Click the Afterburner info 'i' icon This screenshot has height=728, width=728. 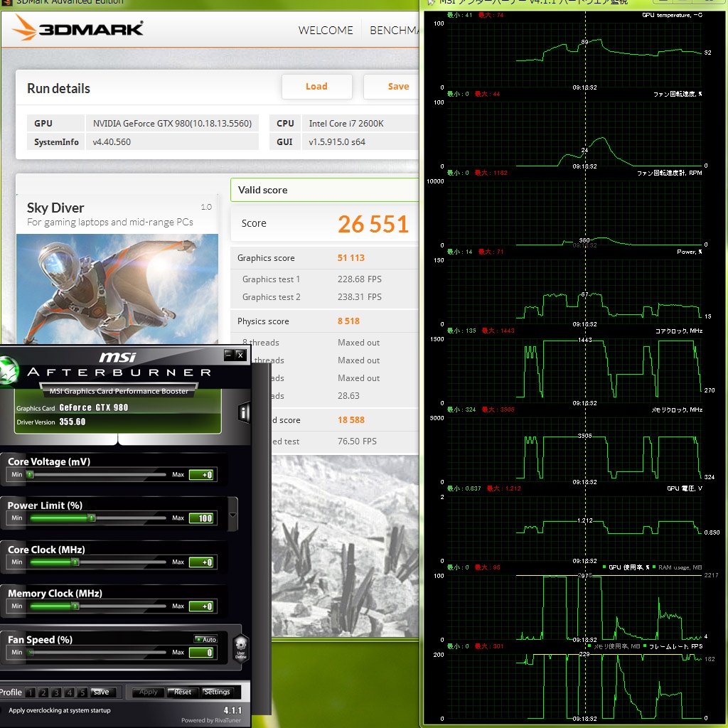point(243,412)
